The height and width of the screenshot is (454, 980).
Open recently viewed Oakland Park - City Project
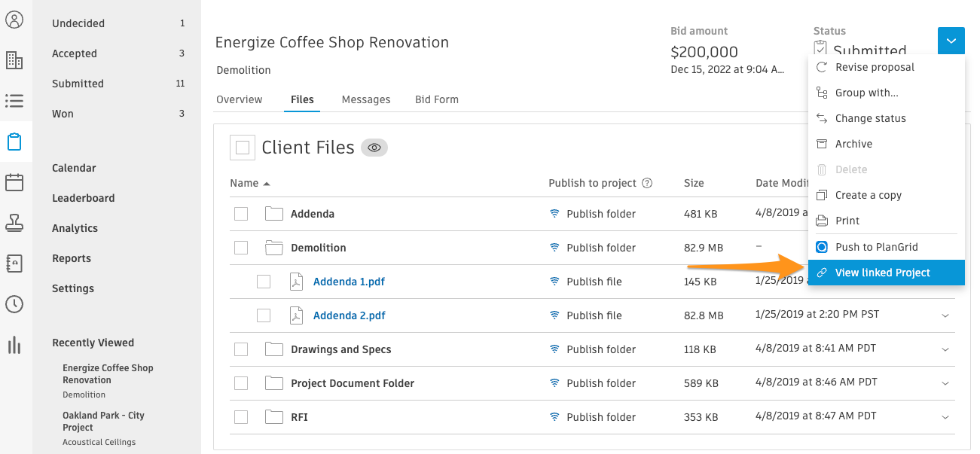[x=103, y=421]
